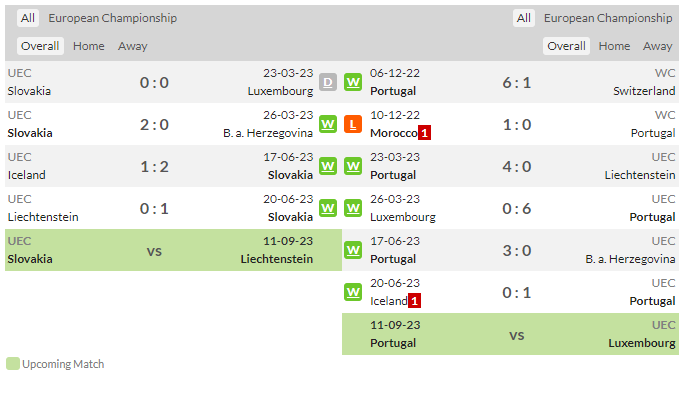Switch to left European Championship filter

[112, 18]
